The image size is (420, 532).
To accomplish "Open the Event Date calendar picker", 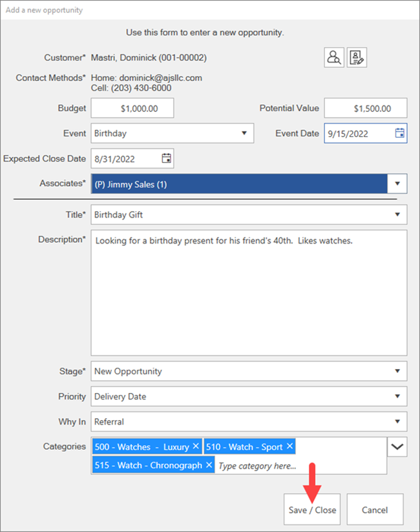I will 399,133.
